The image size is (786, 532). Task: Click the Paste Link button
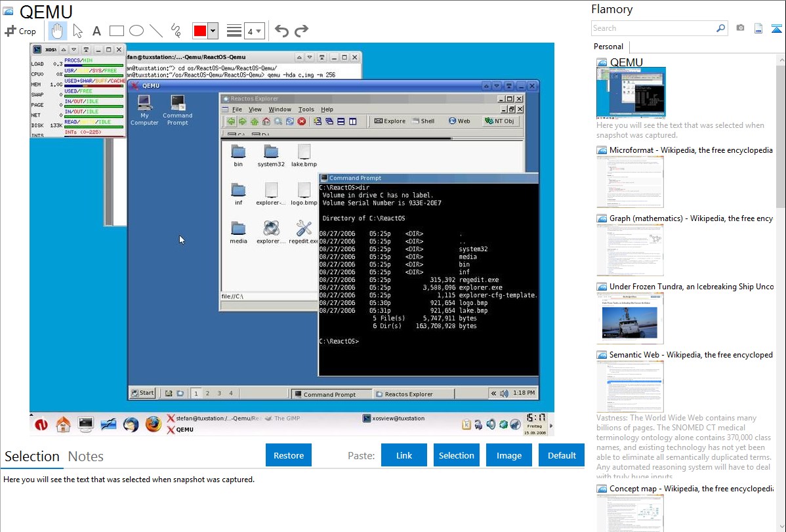click(404, 455)
